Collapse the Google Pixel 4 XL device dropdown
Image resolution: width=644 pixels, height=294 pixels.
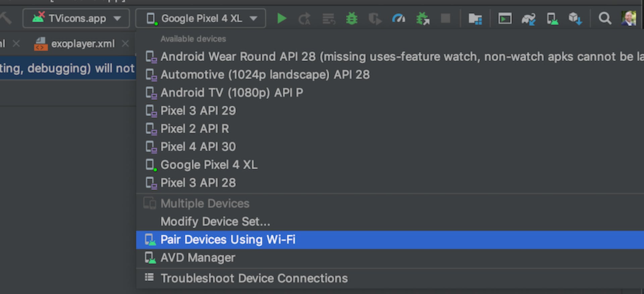pos(201,18)
